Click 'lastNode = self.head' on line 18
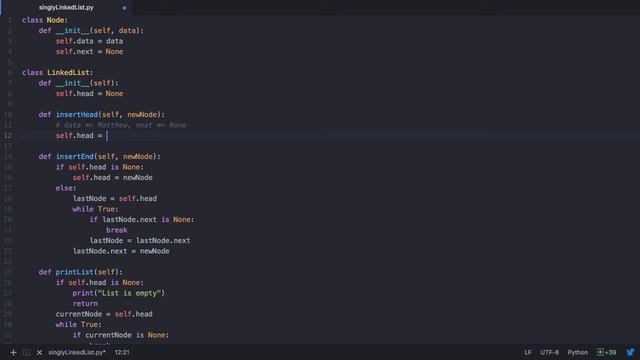 115,199
